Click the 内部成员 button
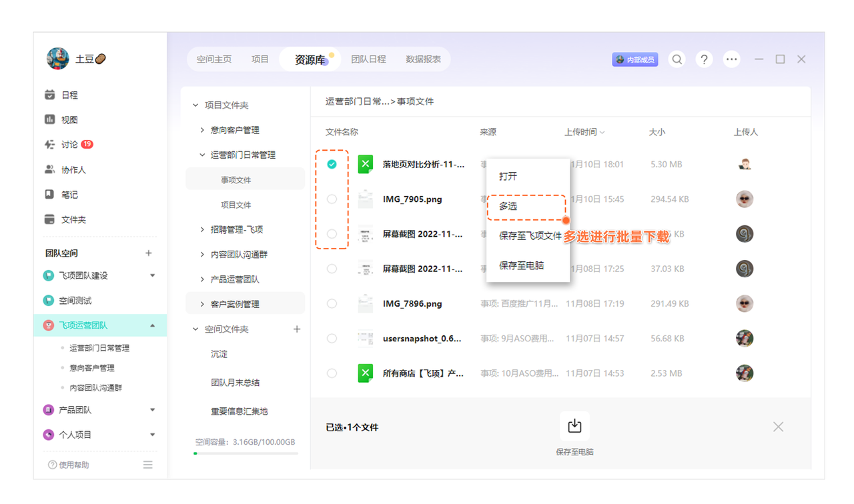This screenshot has height=504, width=854. pos(635,59)
